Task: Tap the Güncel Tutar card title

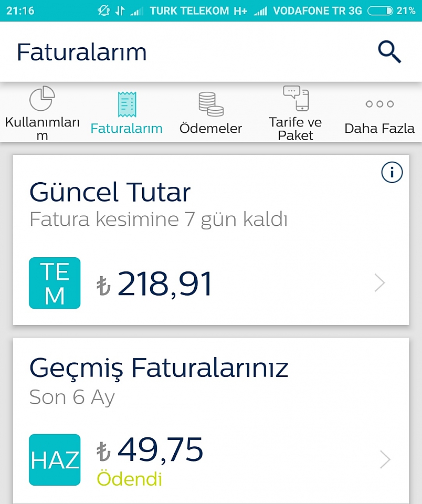Action: (x=110, y=192)
